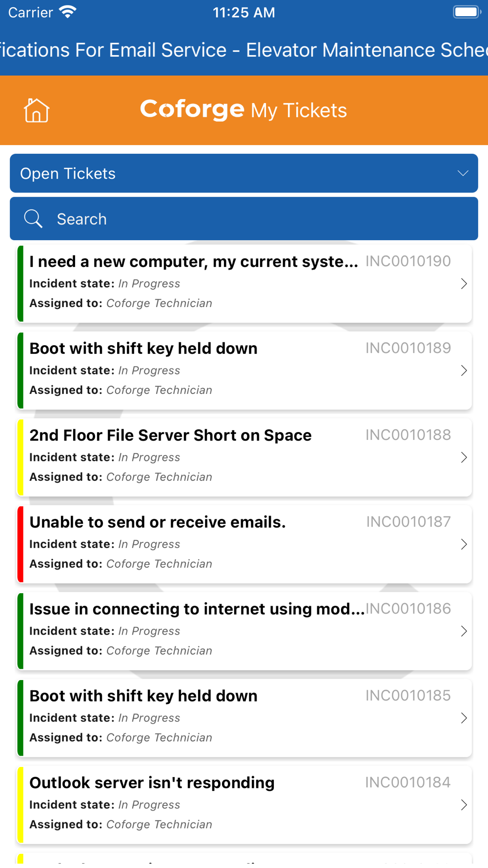Open chevron arrow for ticket INC0010190

(464, 284)
